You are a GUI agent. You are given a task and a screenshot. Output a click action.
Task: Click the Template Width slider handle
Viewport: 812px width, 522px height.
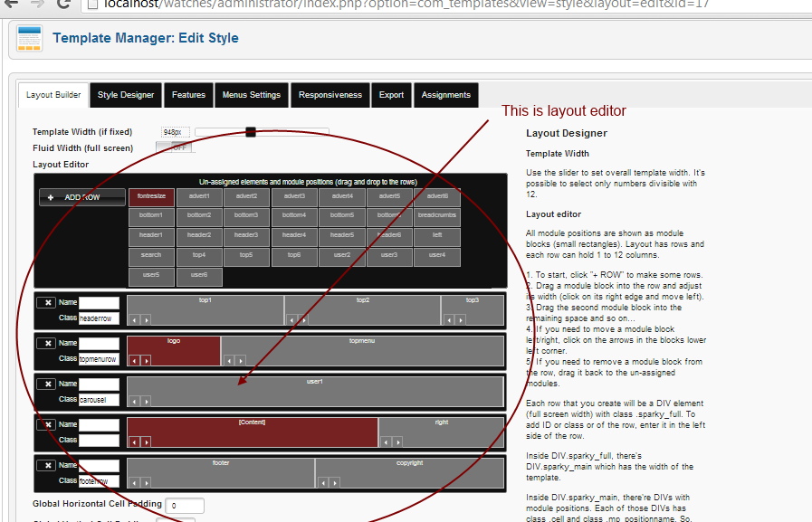[x=251, y=132]
